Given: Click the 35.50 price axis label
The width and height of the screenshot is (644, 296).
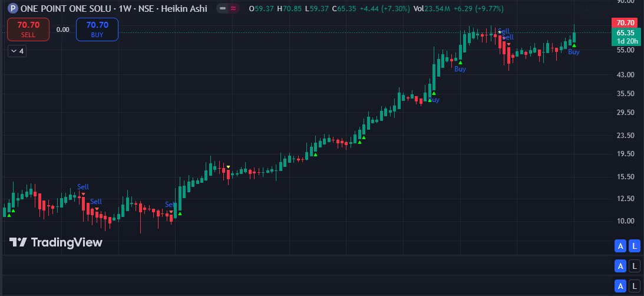Looking at the screenshot, I should 626,93.
